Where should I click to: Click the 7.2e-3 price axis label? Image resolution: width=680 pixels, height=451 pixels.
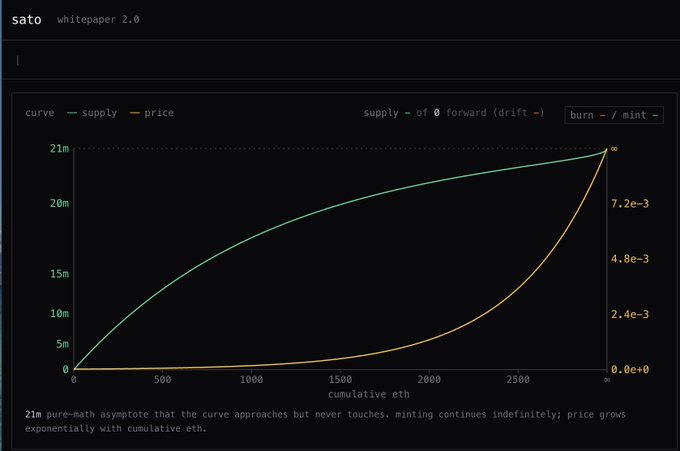[x=630, y=204]
